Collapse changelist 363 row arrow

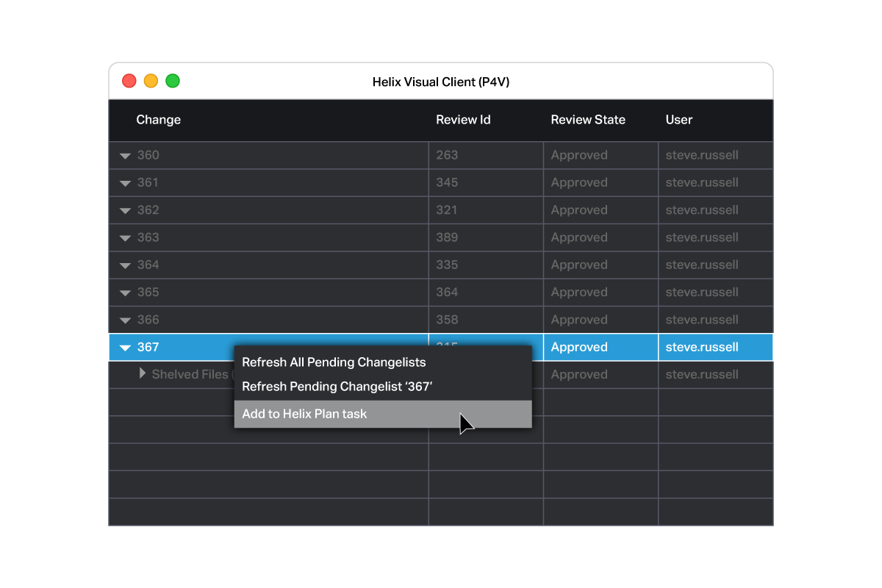125,238
